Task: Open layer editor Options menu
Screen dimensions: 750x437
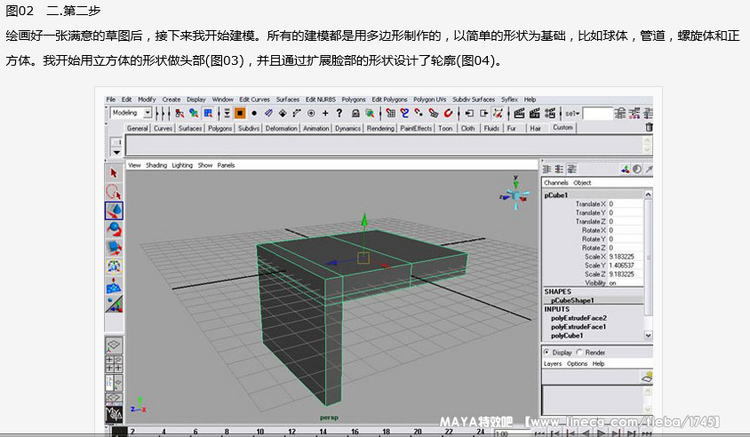Action: (577, 364)
